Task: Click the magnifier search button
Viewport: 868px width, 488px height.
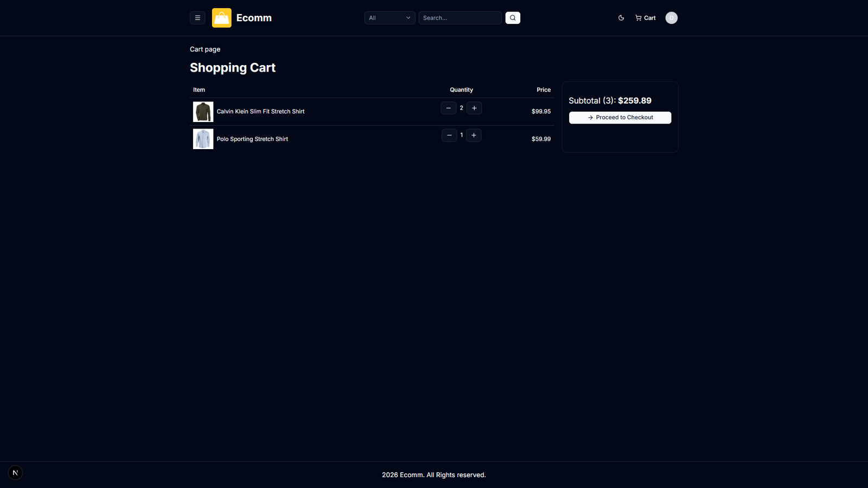Action: click(x=513, y=18)
